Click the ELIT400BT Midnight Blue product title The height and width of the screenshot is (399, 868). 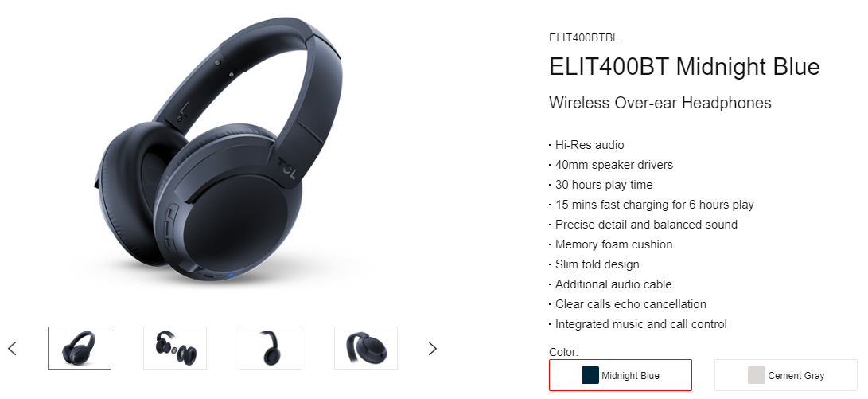(x=684, y=67)
